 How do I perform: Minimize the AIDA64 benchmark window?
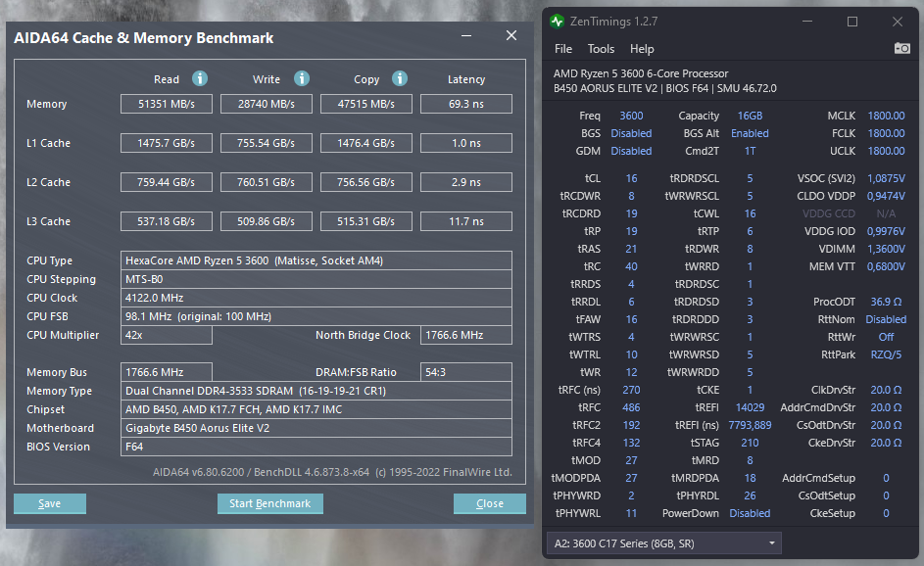466,36
